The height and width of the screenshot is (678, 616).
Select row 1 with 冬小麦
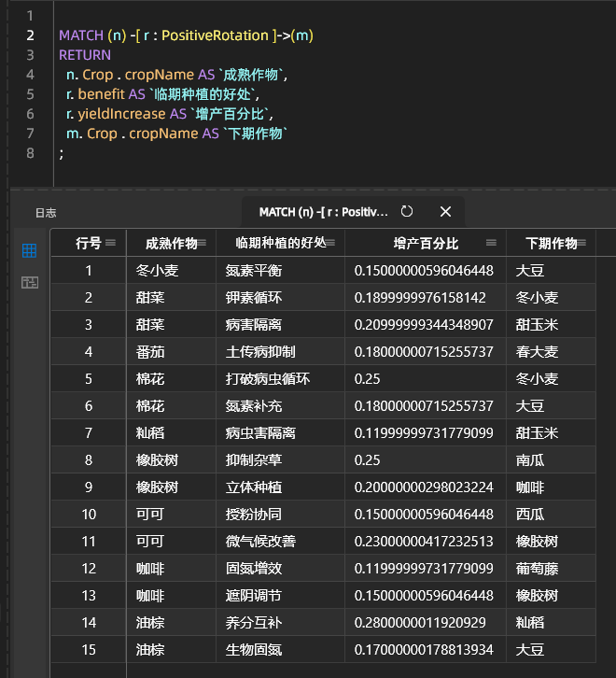point(156,271)
